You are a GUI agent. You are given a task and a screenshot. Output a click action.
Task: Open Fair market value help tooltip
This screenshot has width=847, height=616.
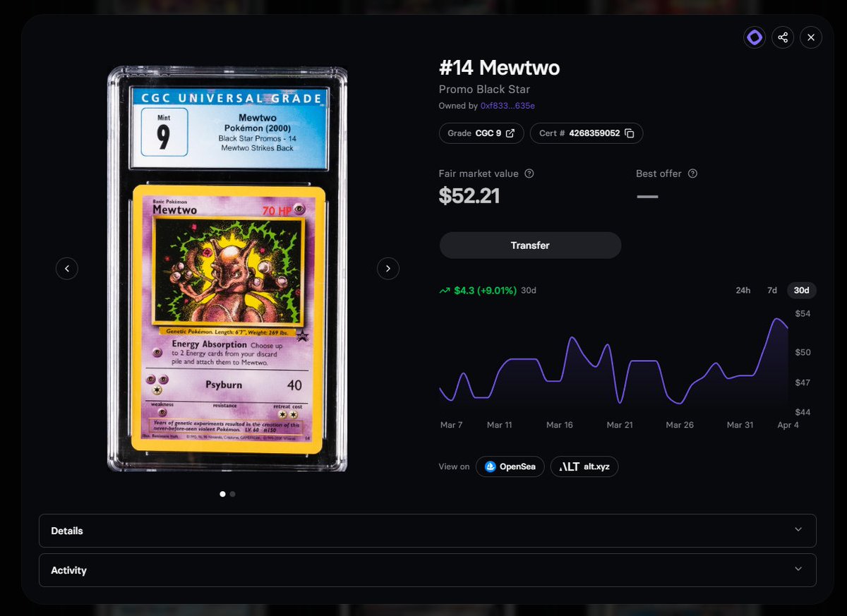coord(529,174)
